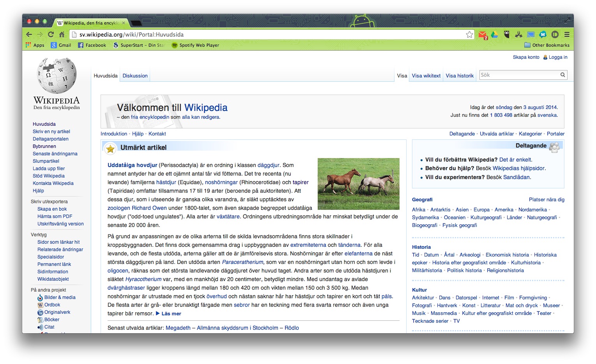Open Uddatåiga hovdjur article link
The width and height of the screenshot is (596, 364).
(132, 165)
